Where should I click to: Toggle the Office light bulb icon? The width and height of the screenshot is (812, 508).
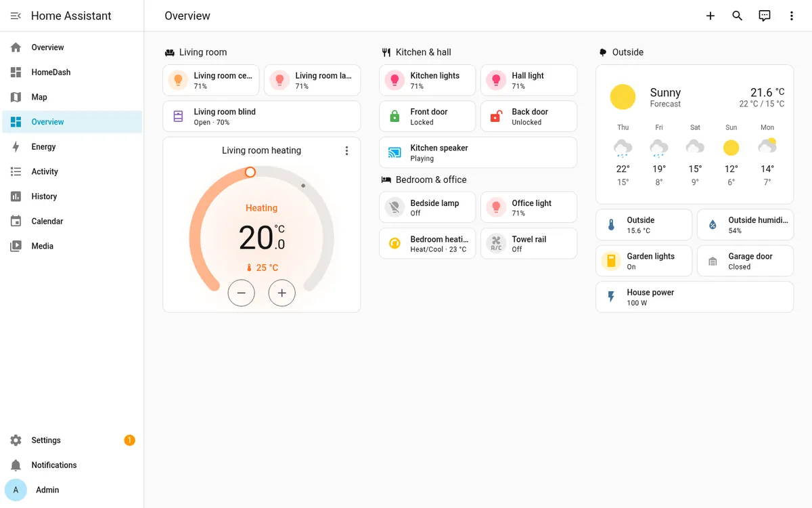coord(496,207)
